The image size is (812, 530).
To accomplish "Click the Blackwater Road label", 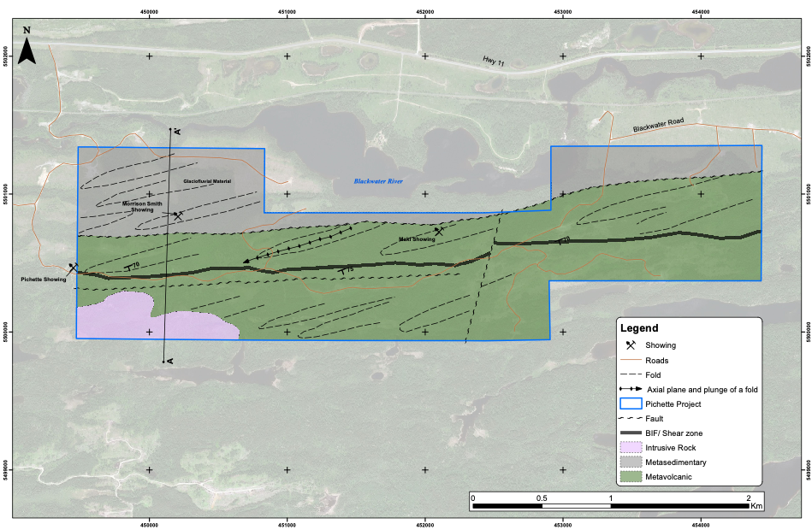I will pyautogui.click(x=659, y=125).
